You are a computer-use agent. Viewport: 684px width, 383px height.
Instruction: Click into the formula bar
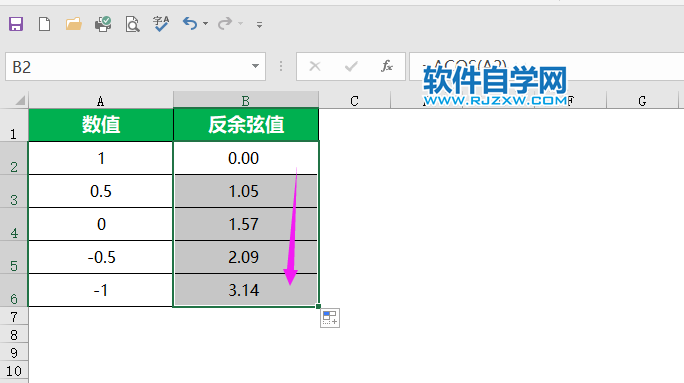coord(546,67)
